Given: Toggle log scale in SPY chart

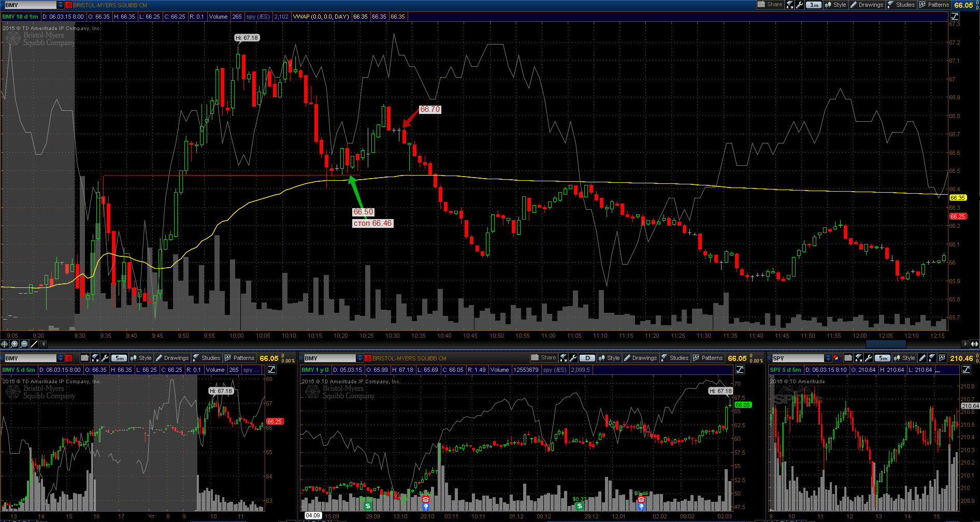Looking at the screenshot, I should pos(967,370).
